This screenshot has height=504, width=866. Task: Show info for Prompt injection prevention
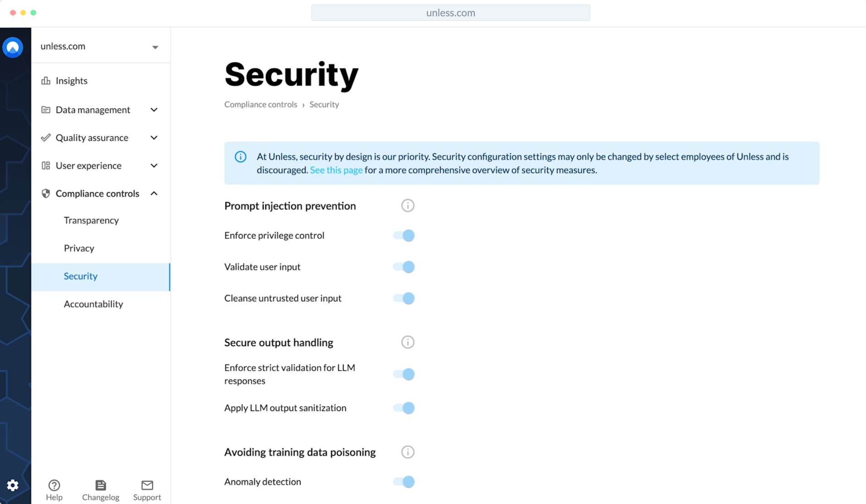coord(408,206)
